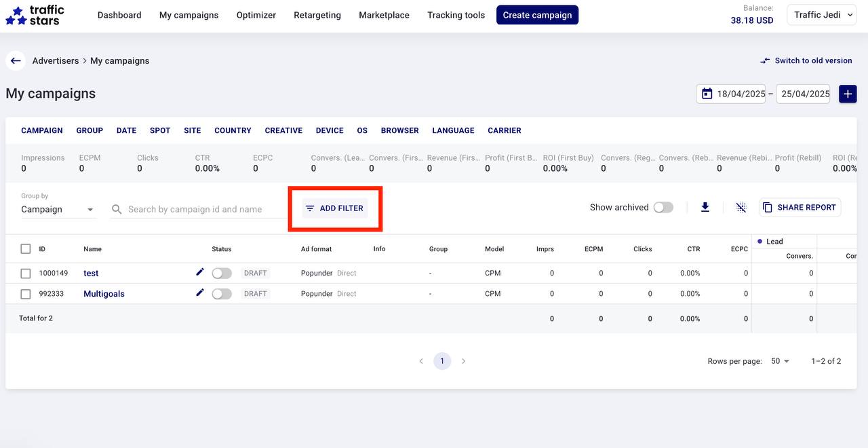
Task: Switch to the COUNTRY tab
Action: 233,130
